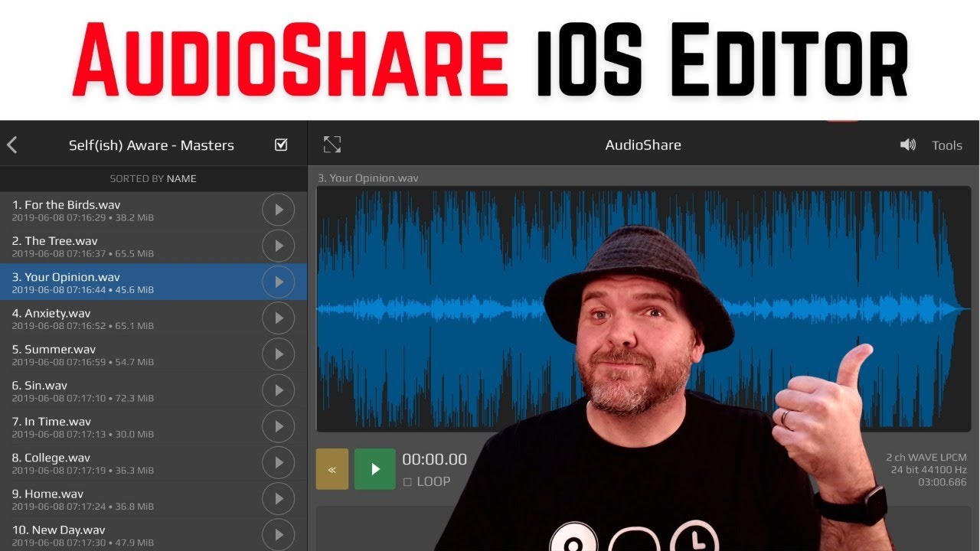Click the AudioShare header title
Image resolution: width=980 pixels, height=551 pixels.
(x=643, y=145)
